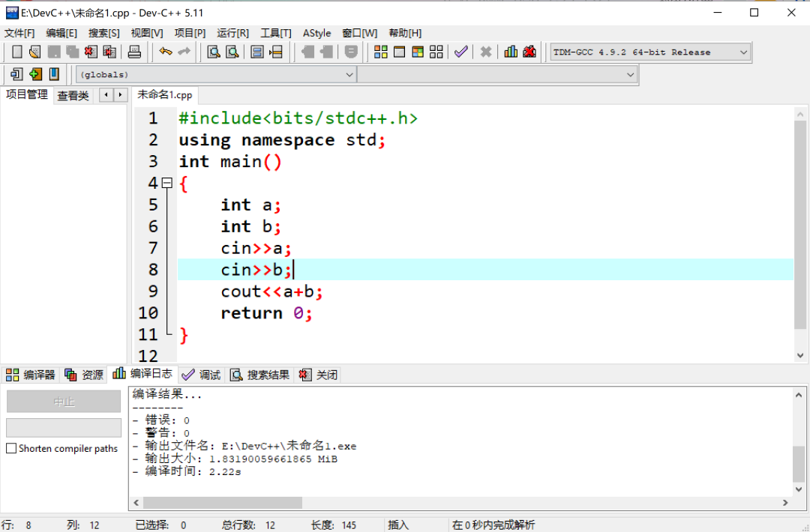
Task: Switch to the 调试 bottom tab
Action: (202, 375)
